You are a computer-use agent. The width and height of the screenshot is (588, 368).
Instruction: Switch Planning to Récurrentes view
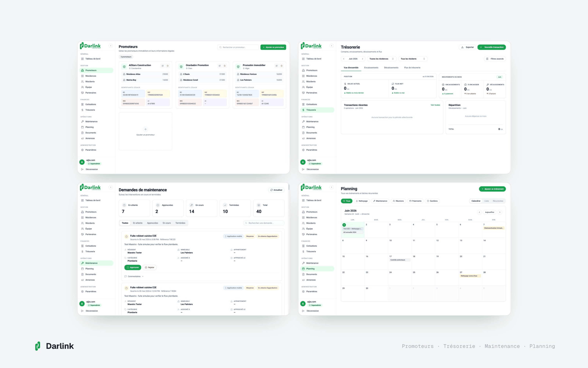pos(498,201)
